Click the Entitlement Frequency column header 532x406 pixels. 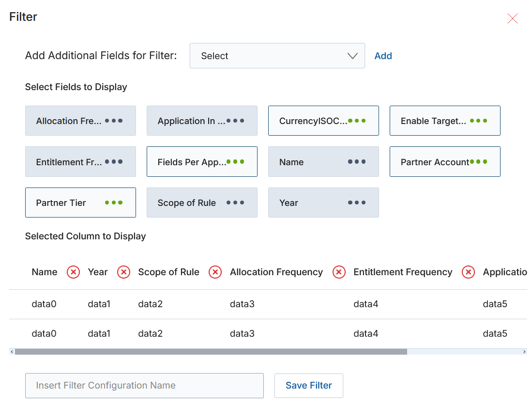click(403, 272)
